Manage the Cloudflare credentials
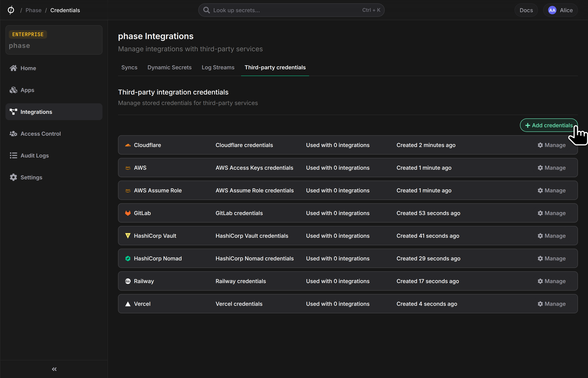This screenshot has height=378, width=588. (551, 145)
